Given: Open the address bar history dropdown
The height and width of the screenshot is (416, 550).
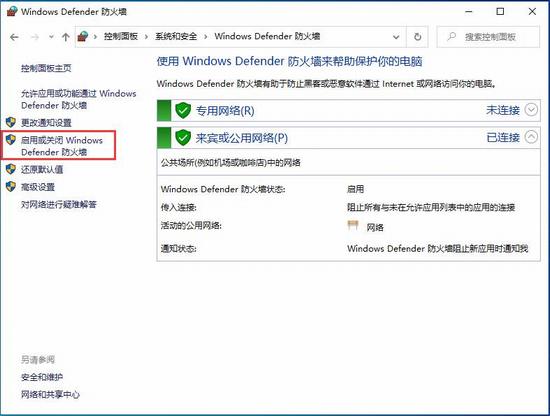Looking at the screenshot, I should tap(396, 37).
